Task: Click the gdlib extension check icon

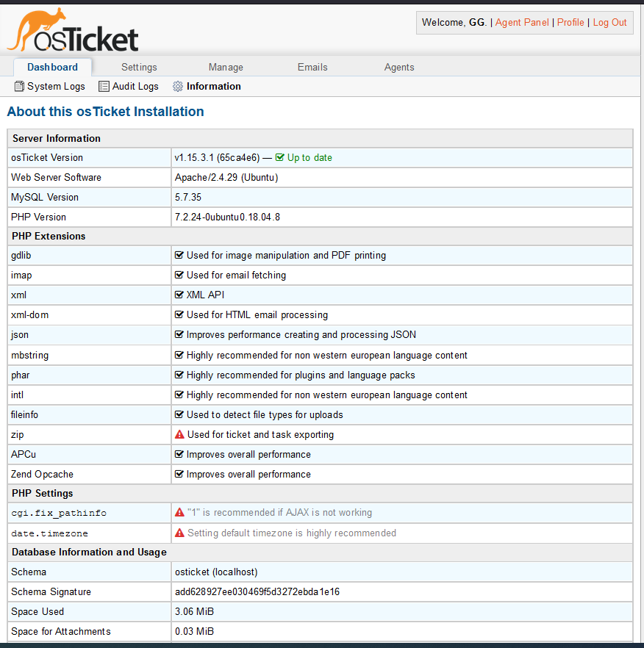Action: (179, 255)
